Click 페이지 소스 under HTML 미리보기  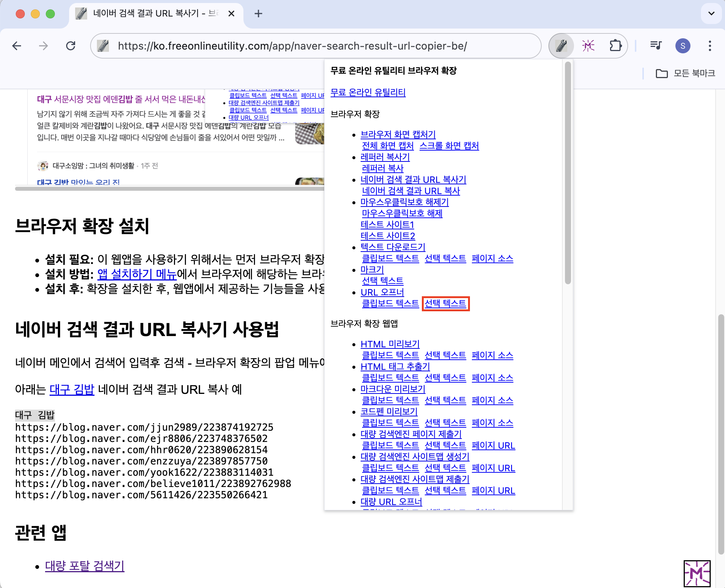point(492,355)
